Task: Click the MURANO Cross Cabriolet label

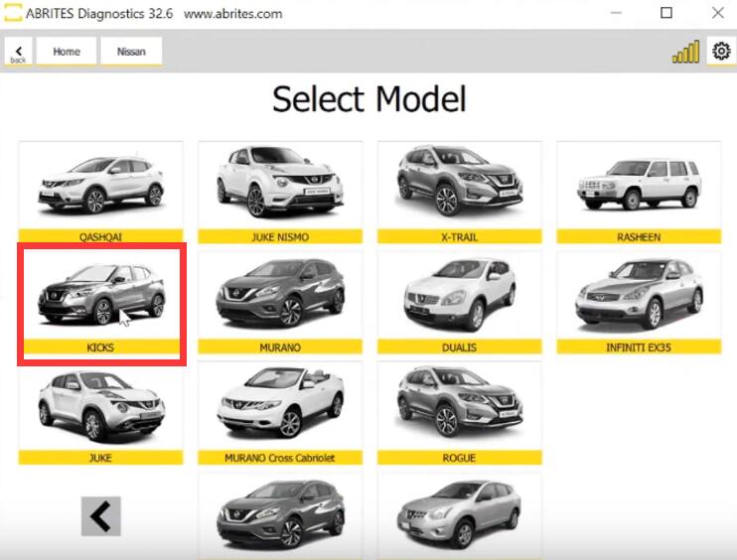Action: [x=280, y=458]
